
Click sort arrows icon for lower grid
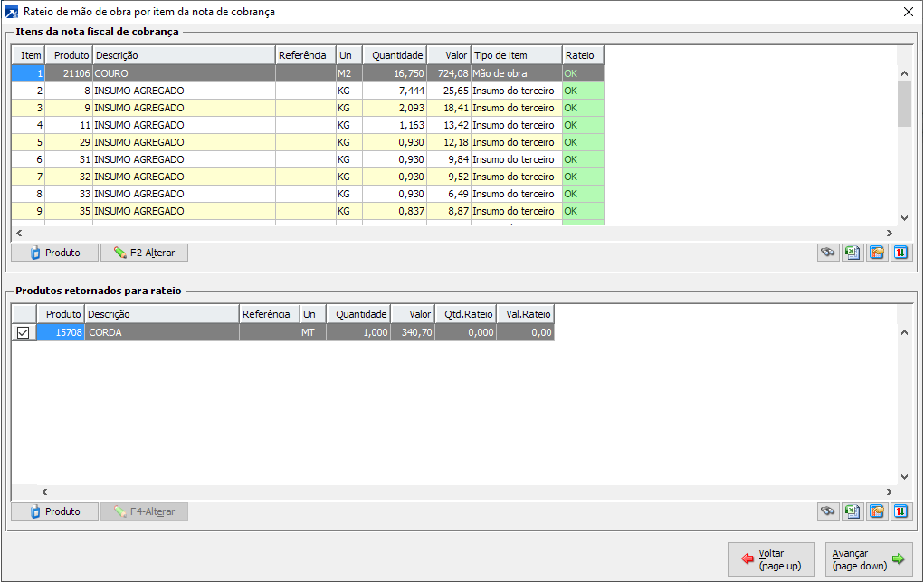click(x=901, y=511)
